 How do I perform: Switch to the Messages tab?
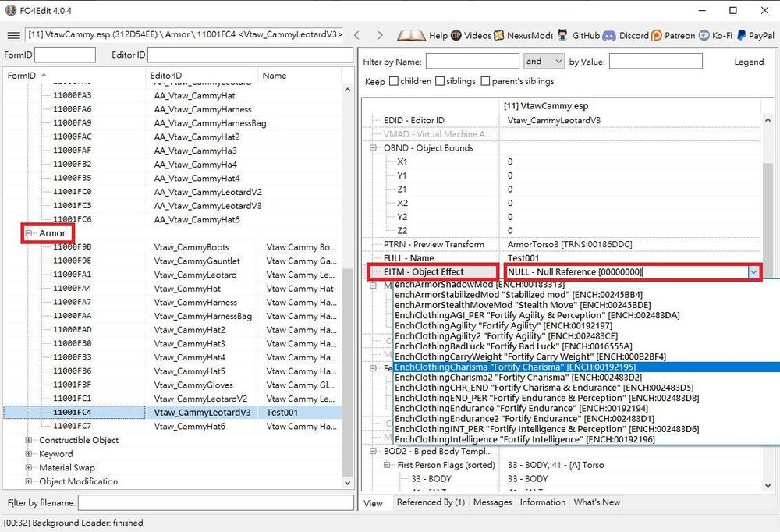pyautogui.click(x=492, y=502)
